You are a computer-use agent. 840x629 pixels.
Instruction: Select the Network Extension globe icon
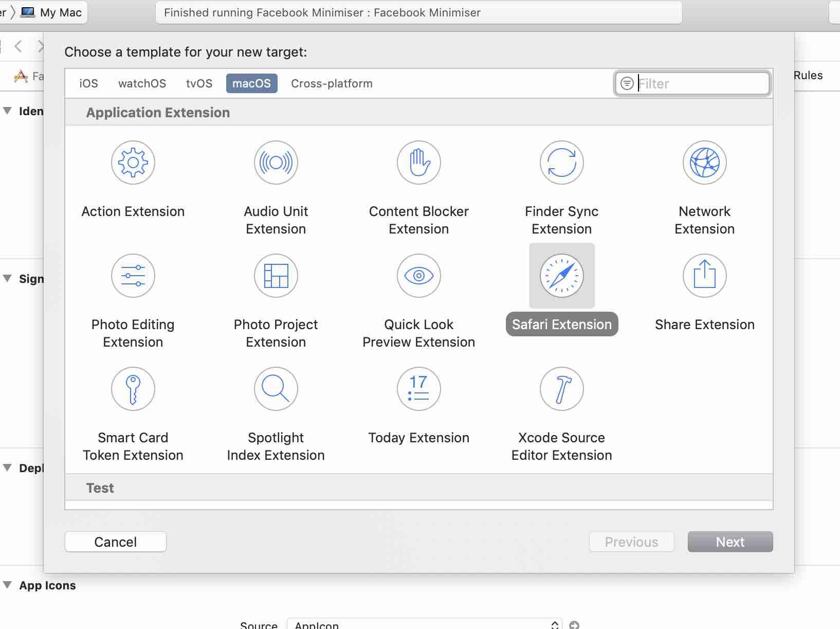point(705,163)
